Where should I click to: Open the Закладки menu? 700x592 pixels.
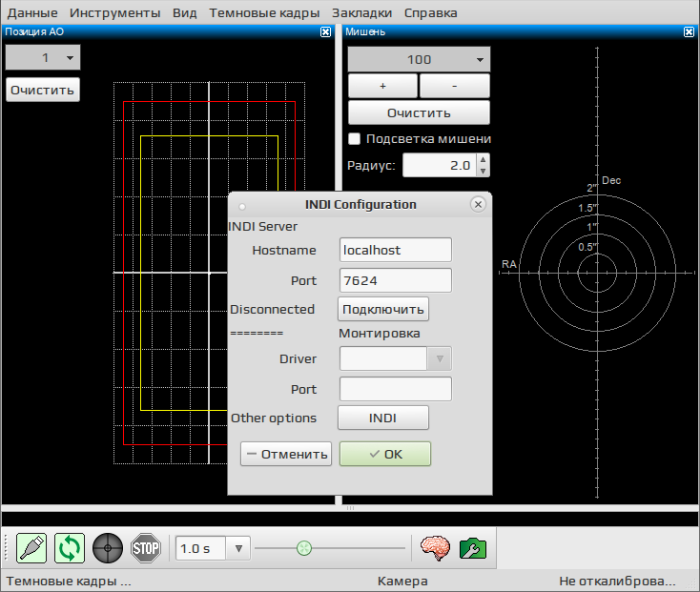click(x=362, y=13)
